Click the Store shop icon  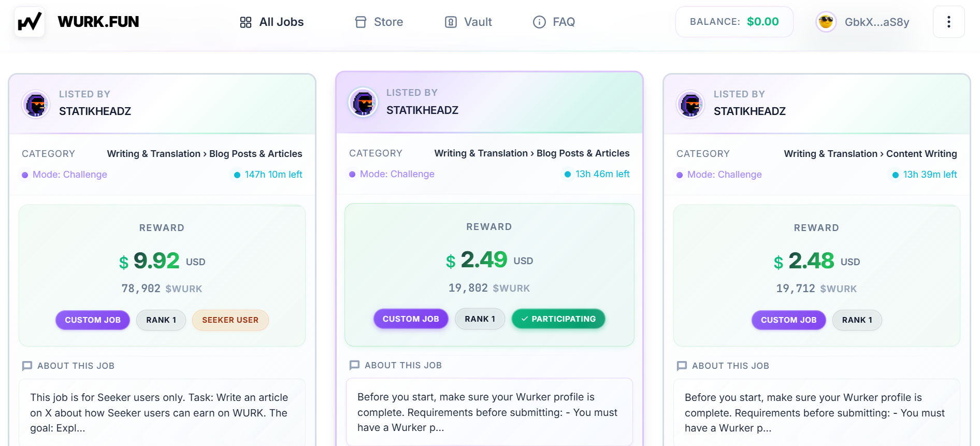coord(361,22)
